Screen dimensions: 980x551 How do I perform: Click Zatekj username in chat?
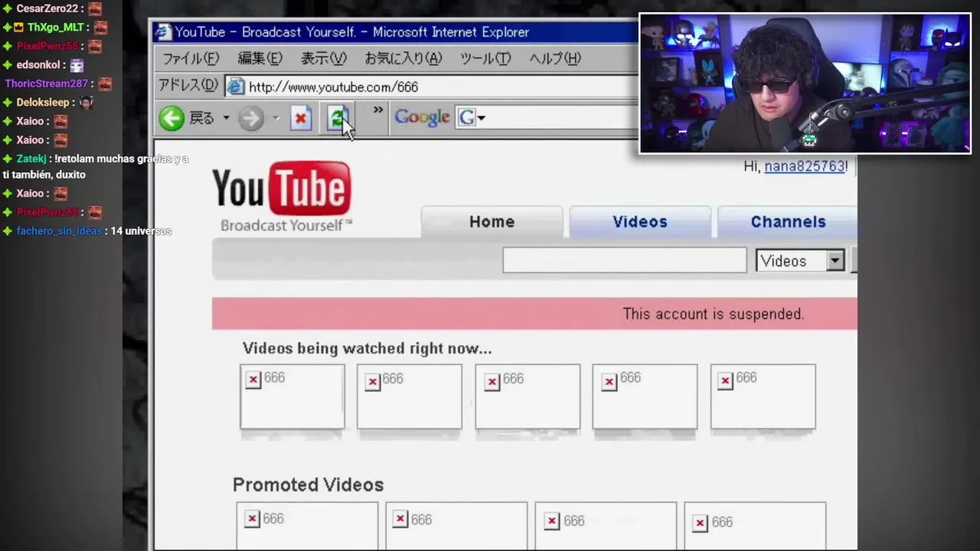pos(31,158)
